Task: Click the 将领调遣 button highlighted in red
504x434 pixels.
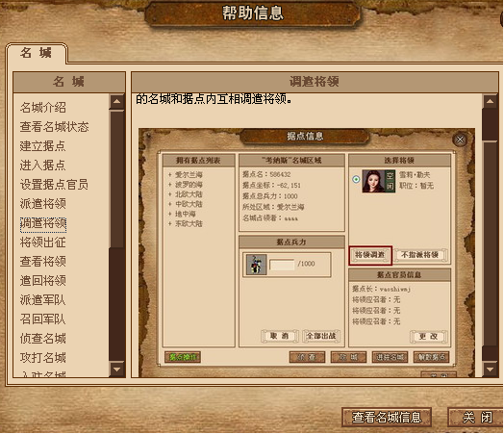Action: (370, 255)
